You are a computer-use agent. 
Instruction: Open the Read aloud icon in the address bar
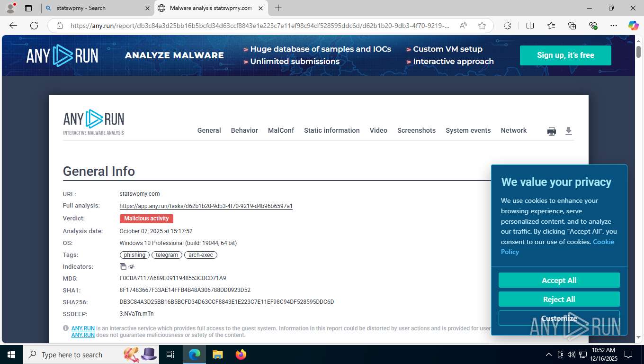coord(463,26)
